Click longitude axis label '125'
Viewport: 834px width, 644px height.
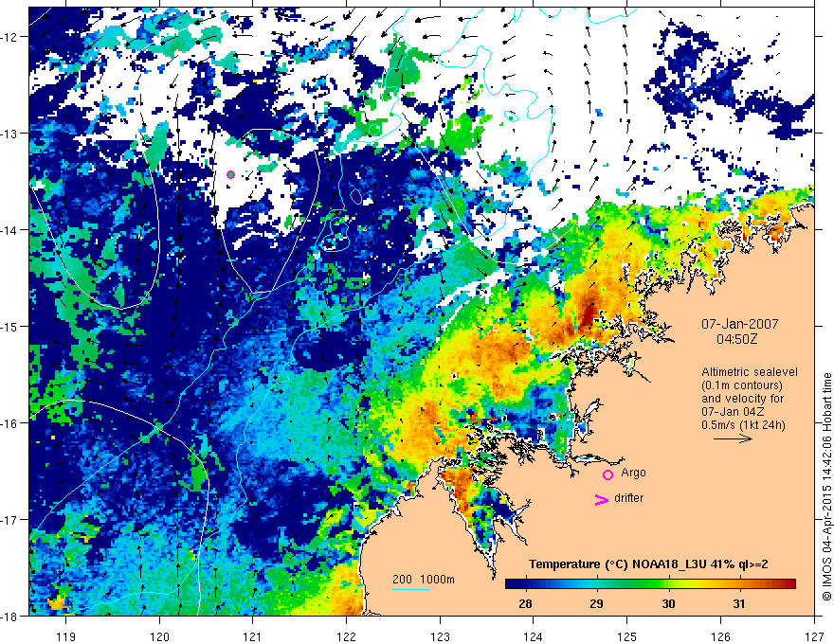[627, 636]
